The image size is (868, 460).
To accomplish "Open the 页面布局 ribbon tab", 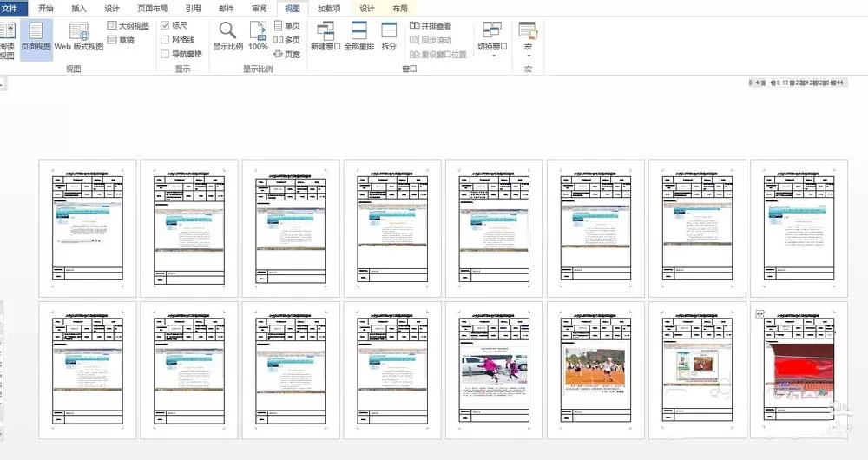I will coord(152,9).
